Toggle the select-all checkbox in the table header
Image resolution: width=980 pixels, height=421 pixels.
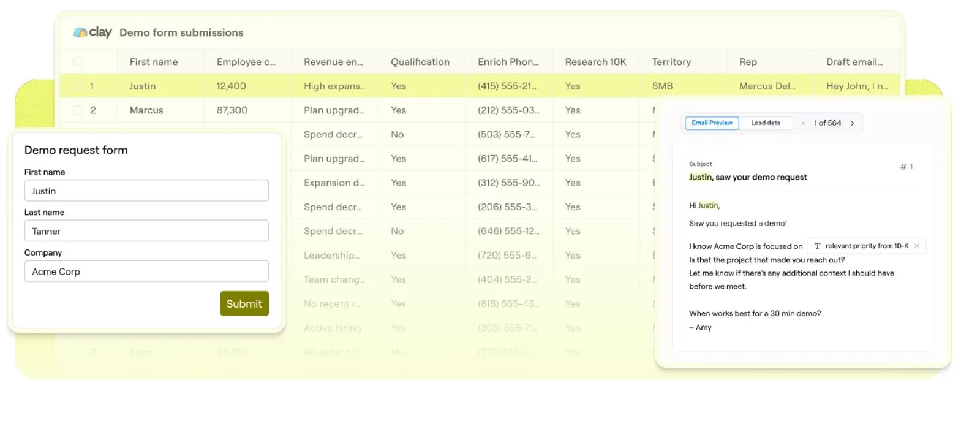point(78,62)
